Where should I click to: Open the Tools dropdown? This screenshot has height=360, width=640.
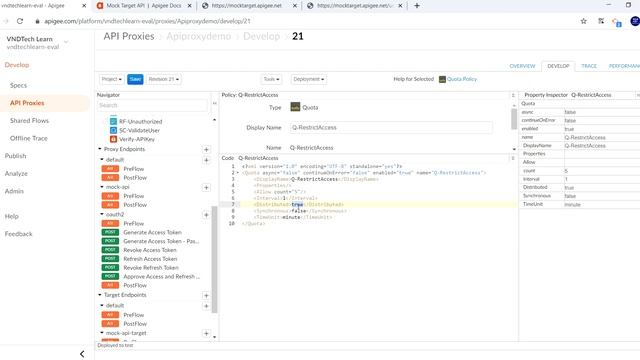click(x=271, y=79)
